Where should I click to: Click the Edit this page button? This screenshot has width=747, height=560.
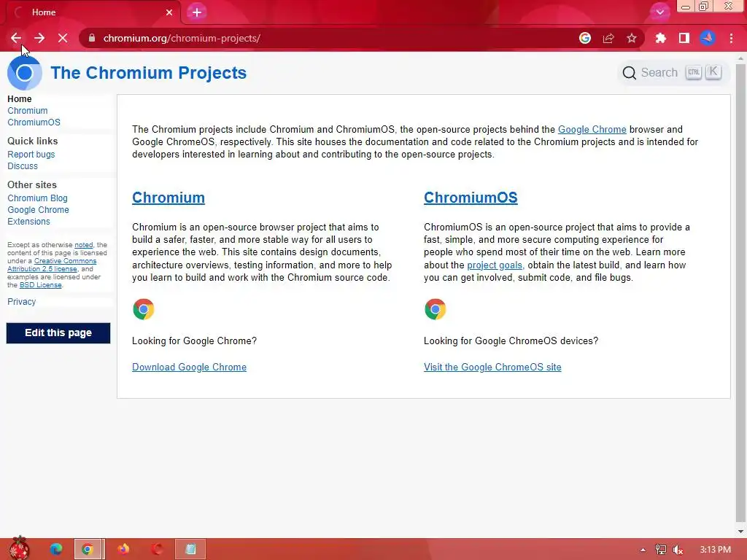point(58,332)
